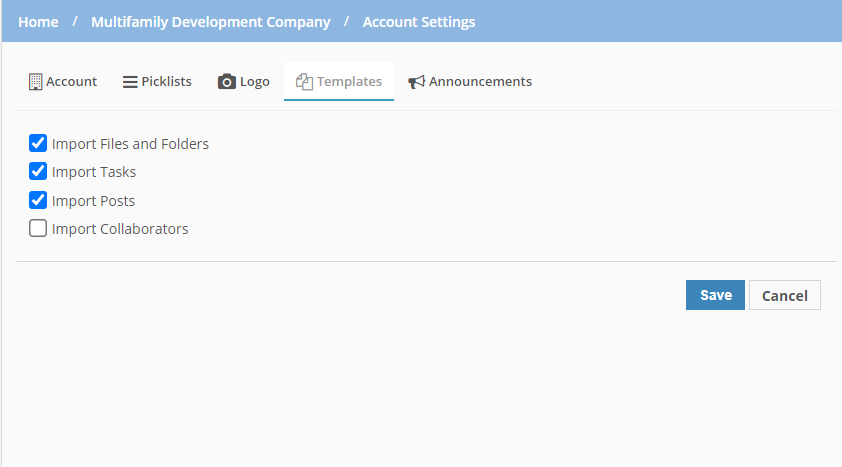Image resolution: width=842 pixels, height=467 pixels.
Task: Click the camera icon beside Logo
Action: tap(227, 82)
